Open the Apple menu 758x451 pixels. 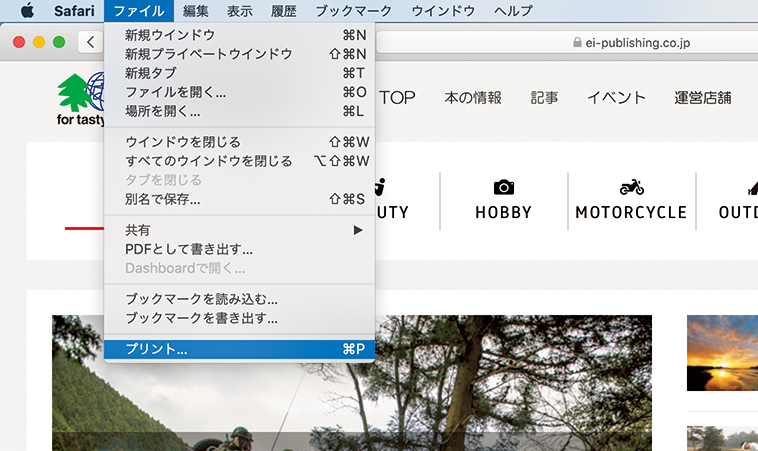[x=27, y=11]
